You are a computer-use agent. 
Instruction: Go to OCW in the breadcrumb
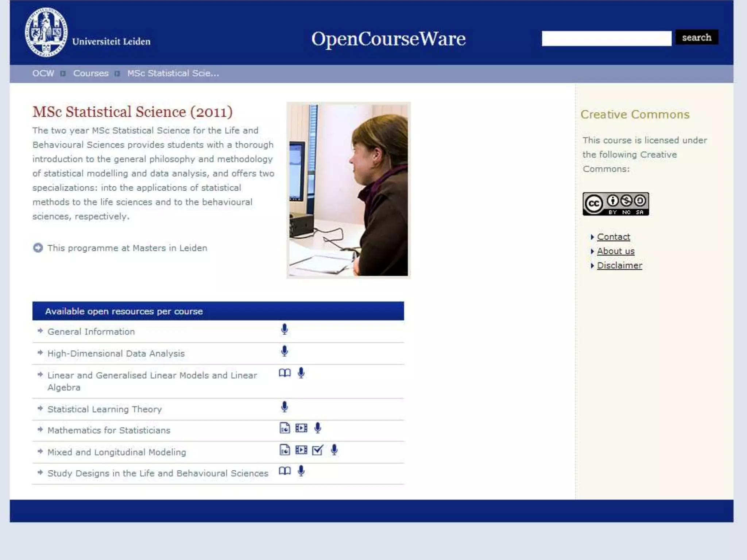tap(43, 73)
